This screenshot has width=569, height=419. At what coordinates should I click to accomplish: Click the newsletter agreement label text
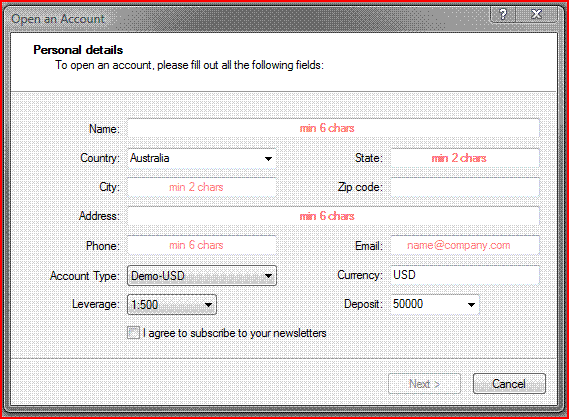click(234, 333)
